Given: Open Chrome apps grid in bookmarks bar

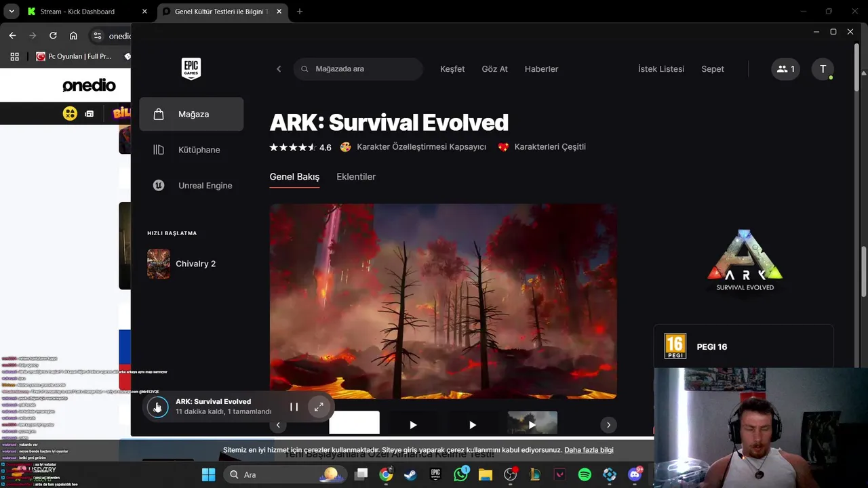Looking at the screenshot, I should pyautogui.click(x=14, y=57).
